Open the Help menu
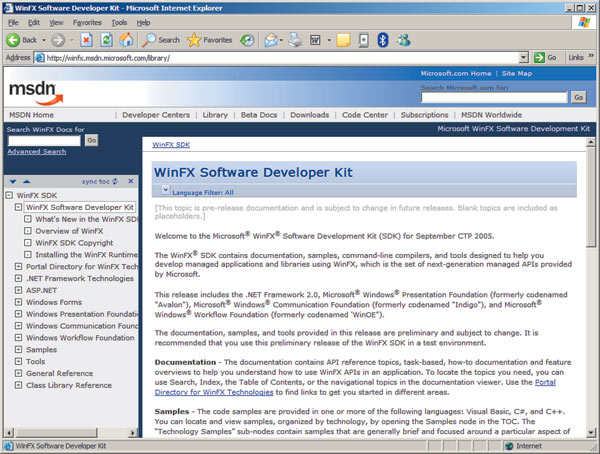 (143, 23)
